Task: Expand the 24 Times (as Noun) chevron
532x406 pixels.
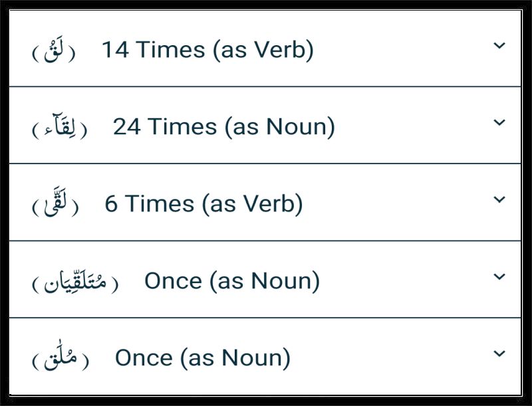Action: (499, 122)
